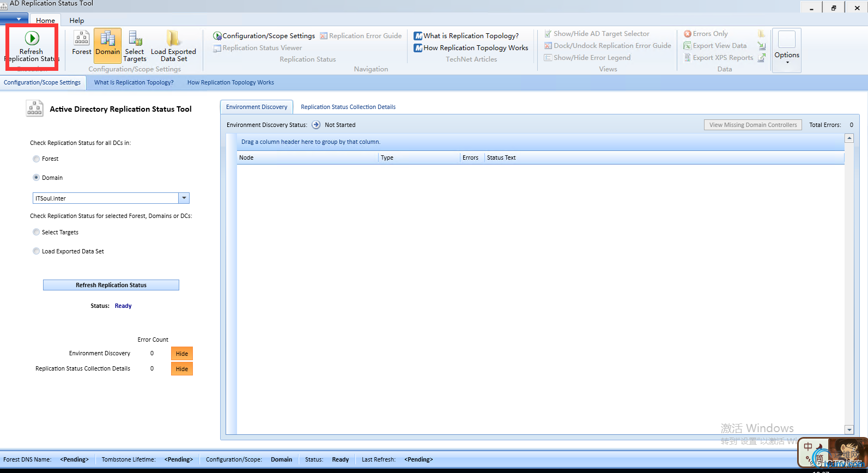868x473 pixels.
Task: Click the Chinese input method tray indicator
Action: pyautogui.click(x=808, y=446)
